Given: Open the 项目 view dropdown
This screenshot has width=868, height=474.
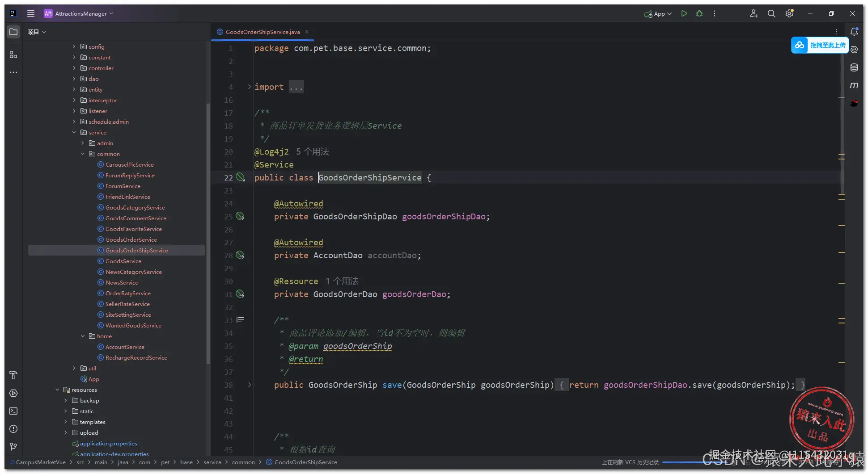Looking at the screenshot, I should 37,32.
